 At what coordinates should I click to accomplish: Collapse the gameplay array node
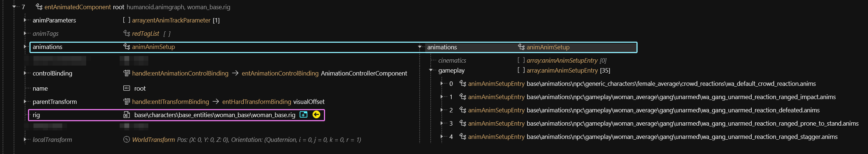[431, 70]
